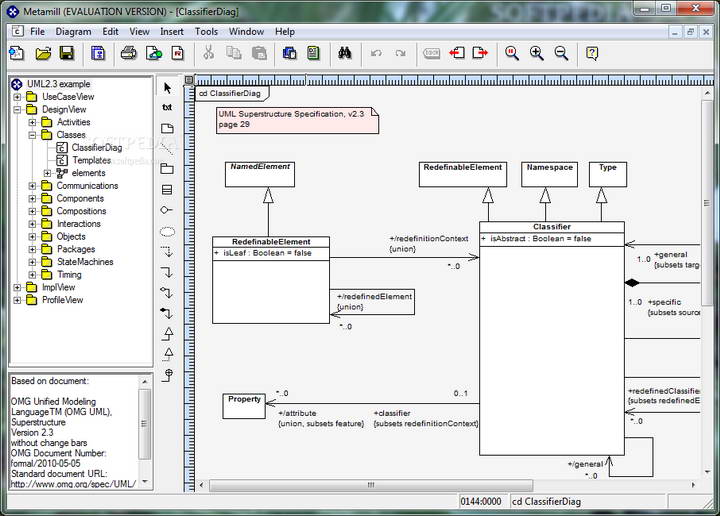Open the Diagram menu
This screenshot has width=720, height=516.
point(73,32)
